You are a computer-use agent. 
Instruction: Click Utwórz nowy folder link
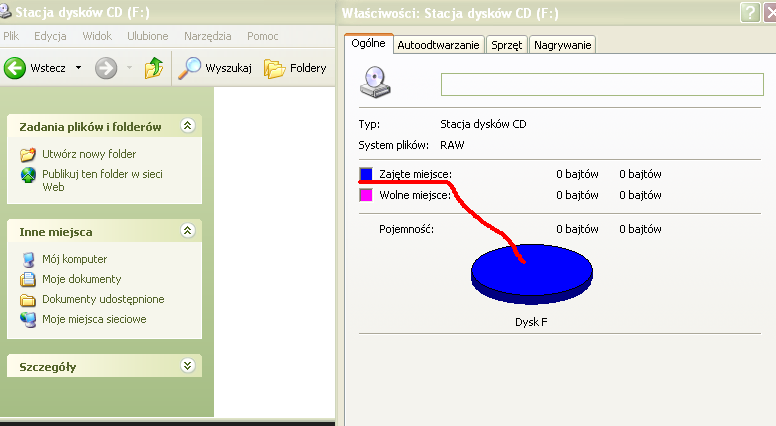(x=89, y=154)
